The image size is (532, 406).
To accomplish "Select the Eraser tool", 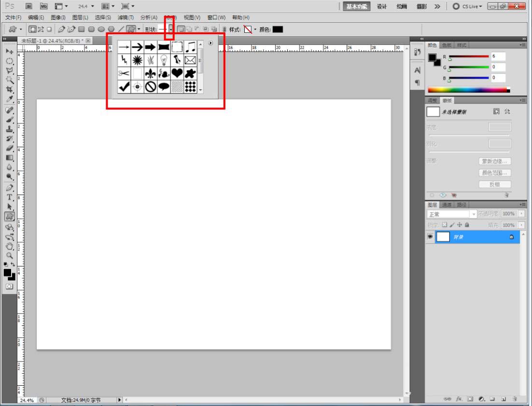I will [10, 148].
